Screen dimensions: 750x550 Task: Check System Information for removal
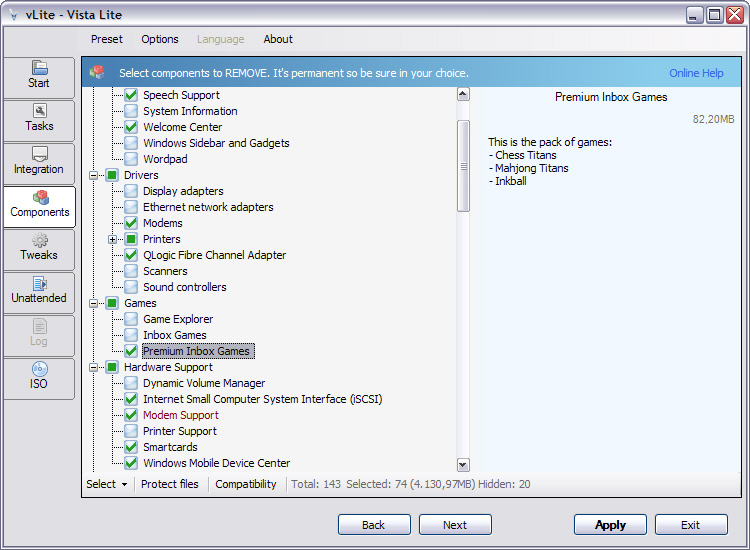[x=131, y=111]
